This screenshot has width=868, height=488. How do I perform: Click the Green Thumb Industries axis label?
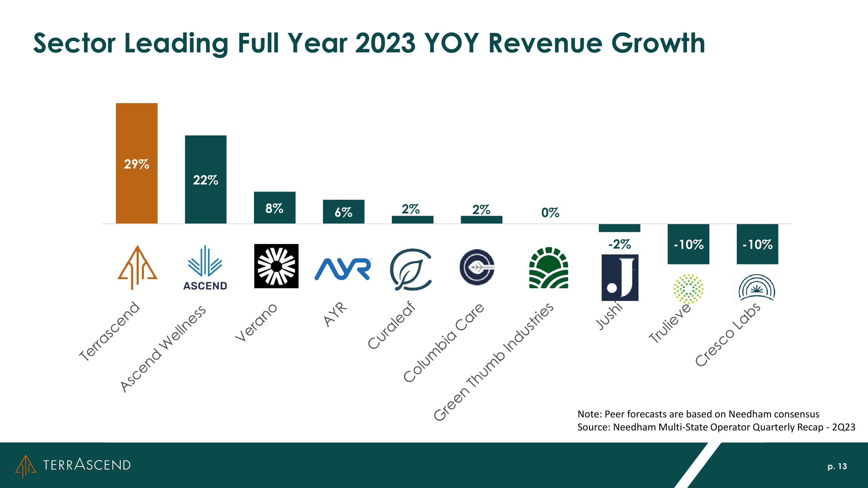tap(494, 362)
